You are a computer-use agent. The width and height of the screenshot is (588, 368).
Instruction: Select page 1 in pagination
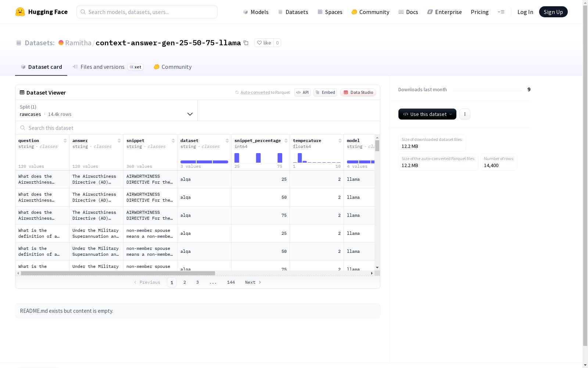point(172,282)
